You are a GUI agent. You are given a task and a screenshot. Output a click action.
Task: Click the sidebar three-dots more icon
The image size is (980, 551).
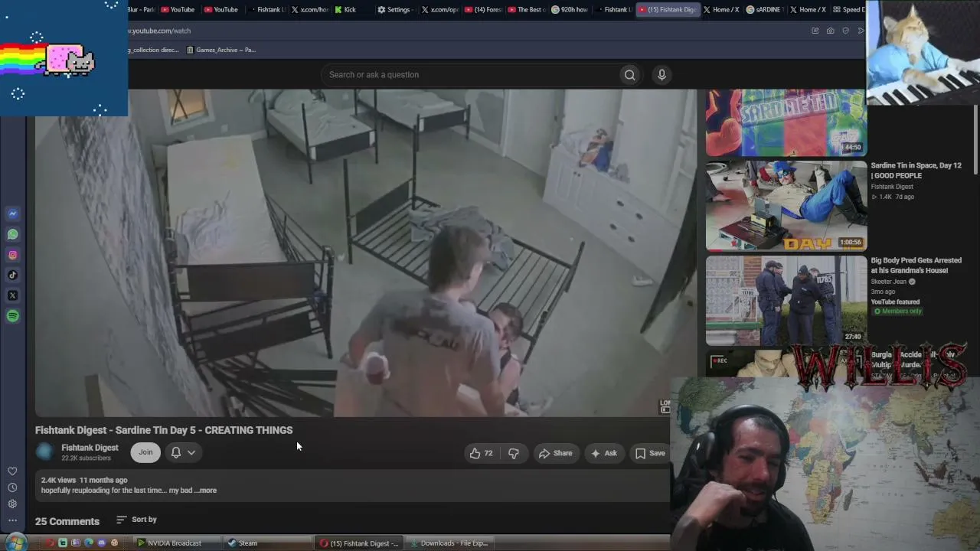[12, 520]
